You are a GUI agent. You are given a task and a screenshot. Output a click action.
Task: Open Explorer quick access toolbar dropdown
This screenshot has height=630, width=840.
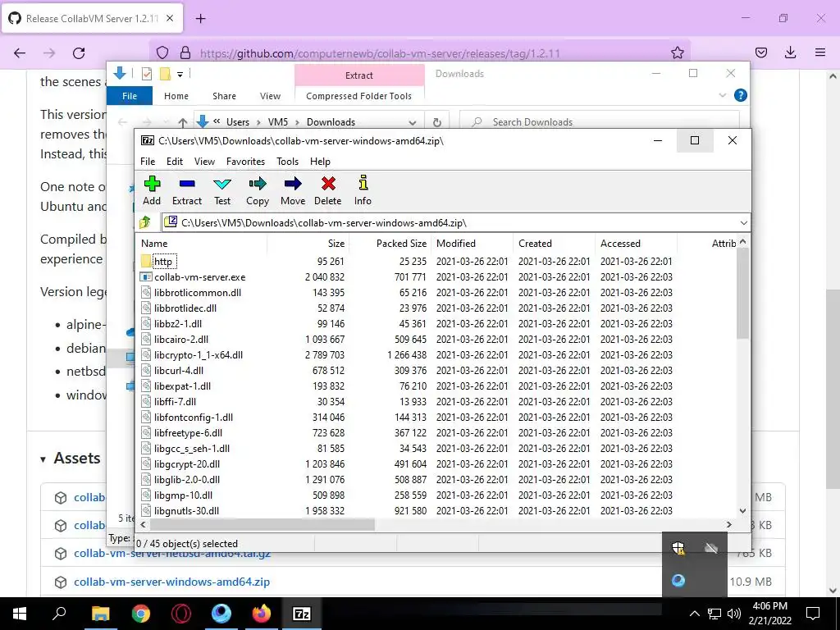coord(180,74)
